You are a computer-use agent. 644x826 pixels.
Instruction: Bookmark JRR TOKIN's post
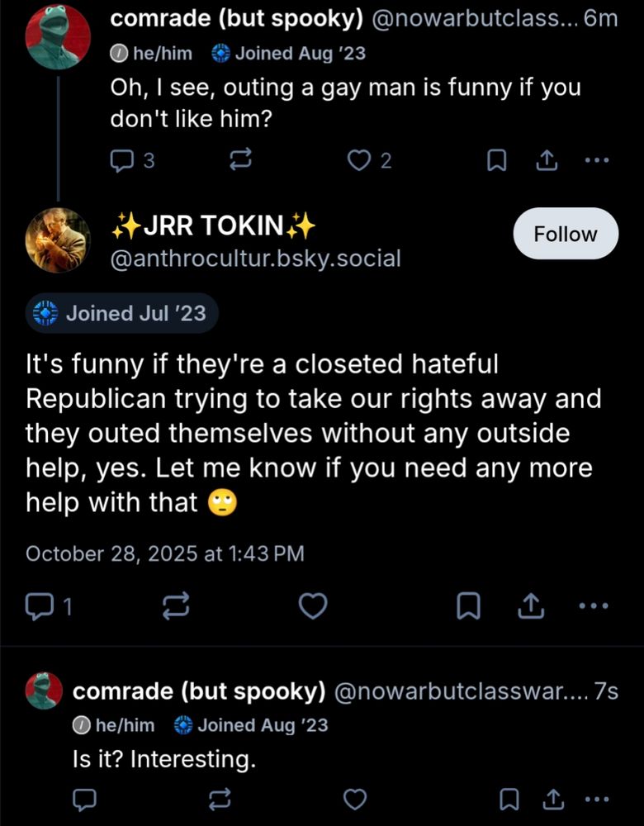click(467, 605)
